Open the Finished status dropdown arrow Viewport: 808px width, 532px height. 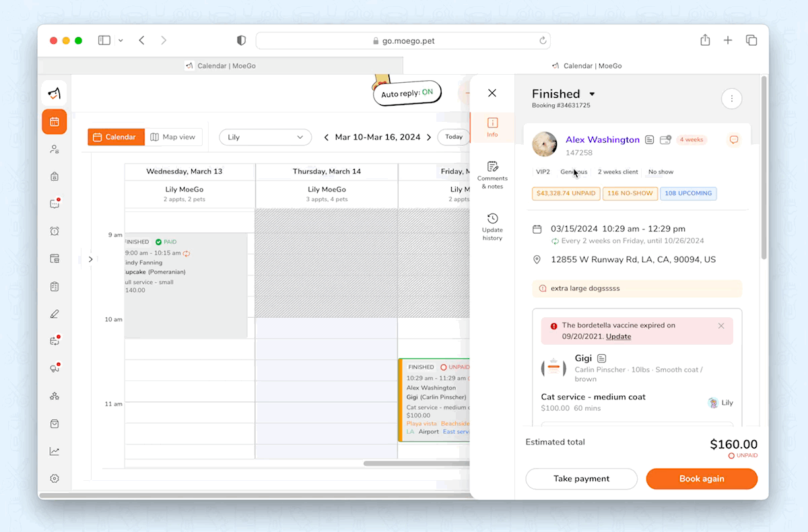coord(592,94)
